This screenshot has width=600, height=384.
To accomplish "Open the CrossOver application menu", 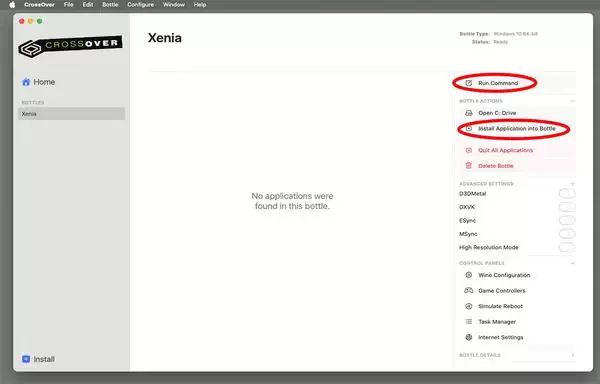I will pyautogui.click(x=39, y=5).
